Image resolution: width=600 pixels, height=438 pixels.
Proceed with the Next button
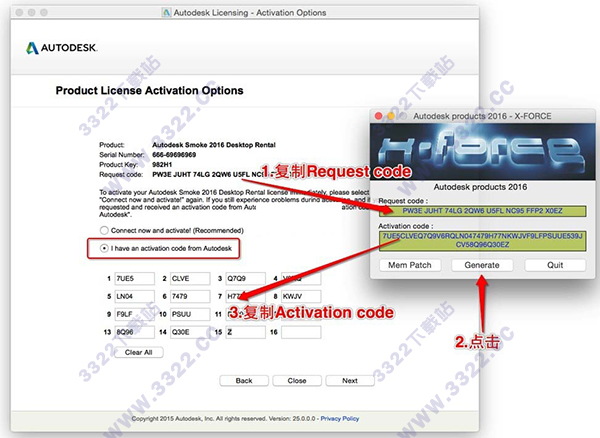point(350,381)
